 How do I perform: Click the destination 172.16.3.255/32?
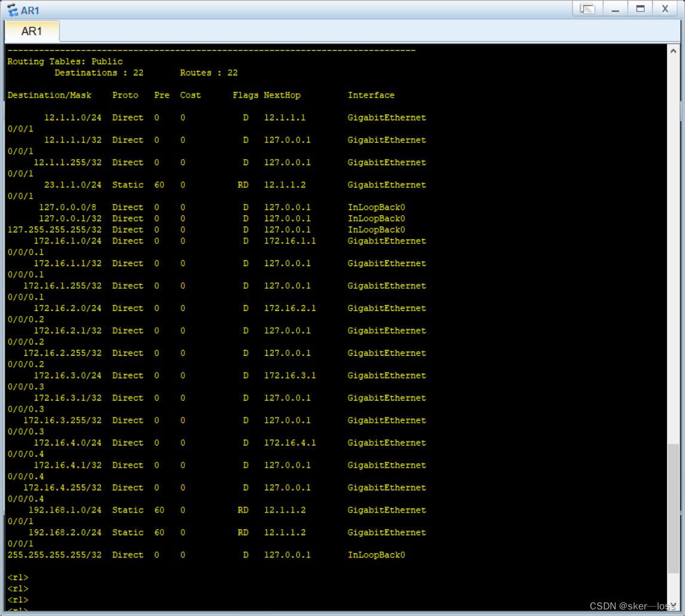[x=62, y=420]
